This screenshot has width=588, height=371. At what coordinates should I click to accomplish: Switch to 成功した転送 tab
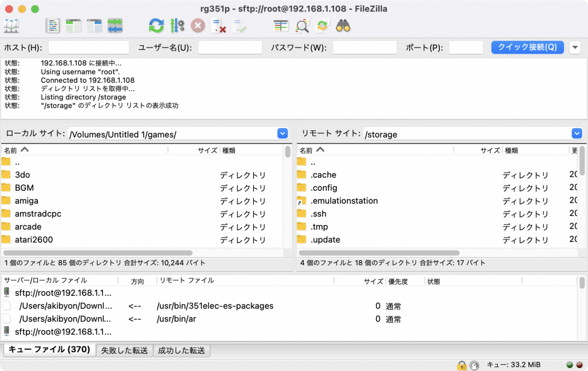181,350
